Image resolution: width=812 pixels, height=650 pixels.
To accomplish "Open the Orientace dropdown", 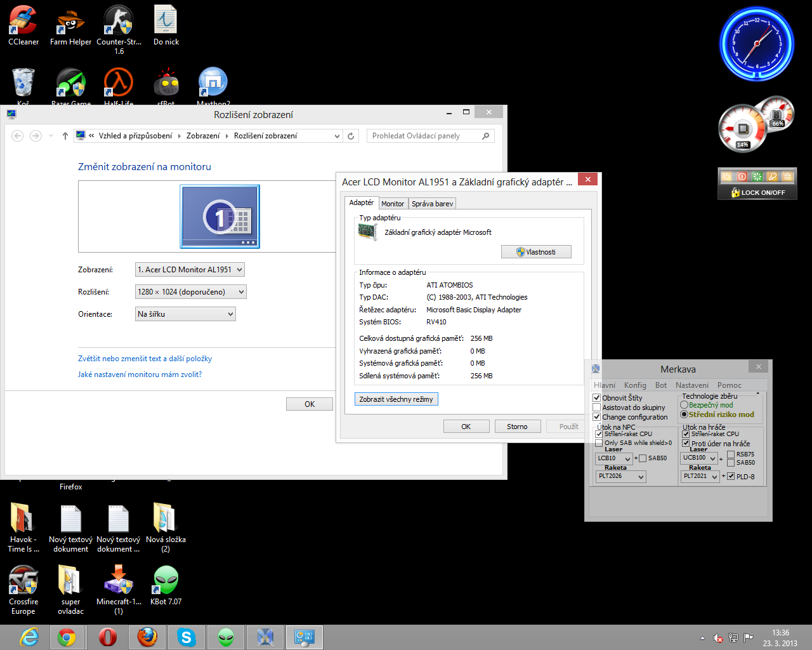I will coord(185,314).
